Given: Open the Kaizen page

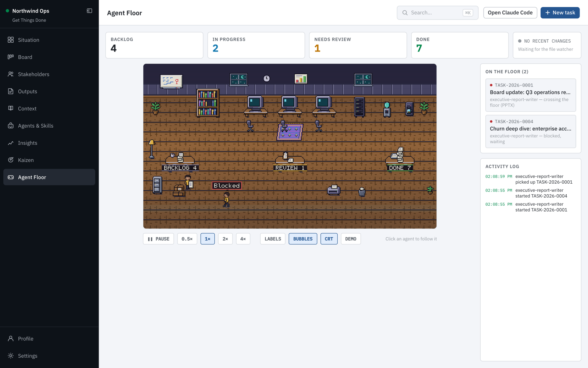Looking at the screenshot, I should [x=49, y=160].
